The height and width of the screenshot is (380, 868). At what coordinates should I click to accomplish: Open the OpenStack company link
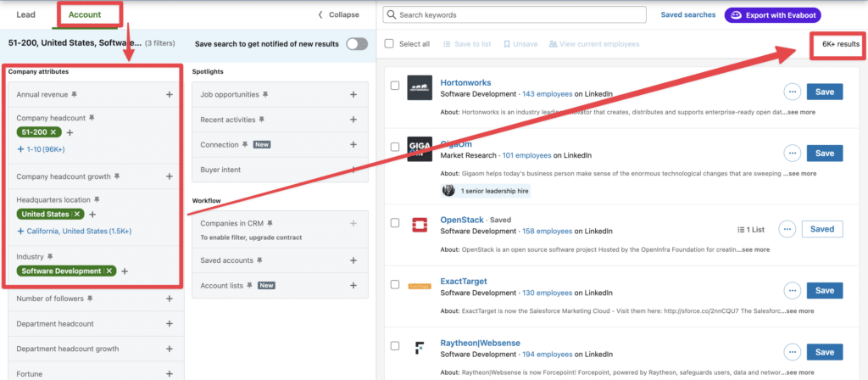click(x=462, y=220)
